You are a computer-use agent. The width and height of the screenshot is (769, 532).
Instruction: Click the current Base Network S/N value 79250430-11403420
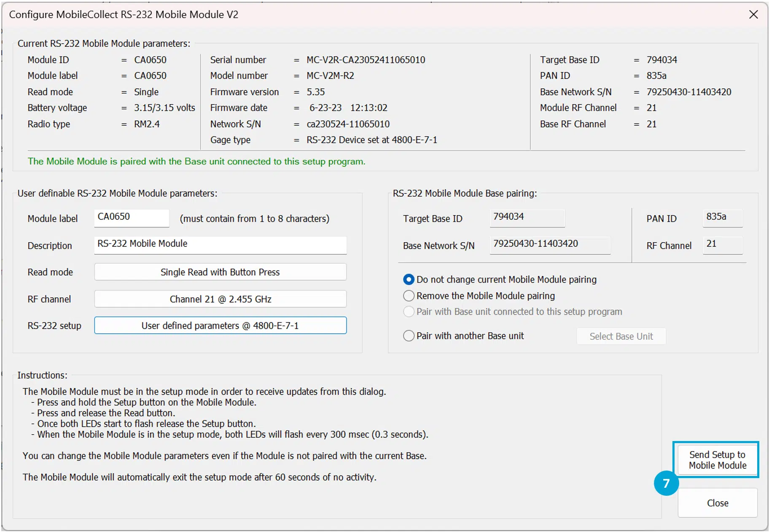pyautogui.click(x=689, y=92)
